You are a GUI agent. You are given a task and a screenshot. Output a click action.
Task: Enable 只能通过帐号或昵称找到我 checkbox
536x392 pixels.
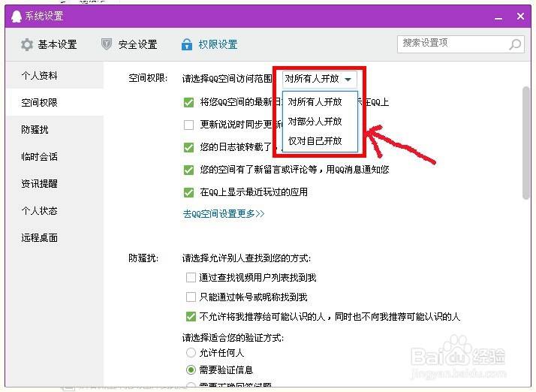point(191,297)
